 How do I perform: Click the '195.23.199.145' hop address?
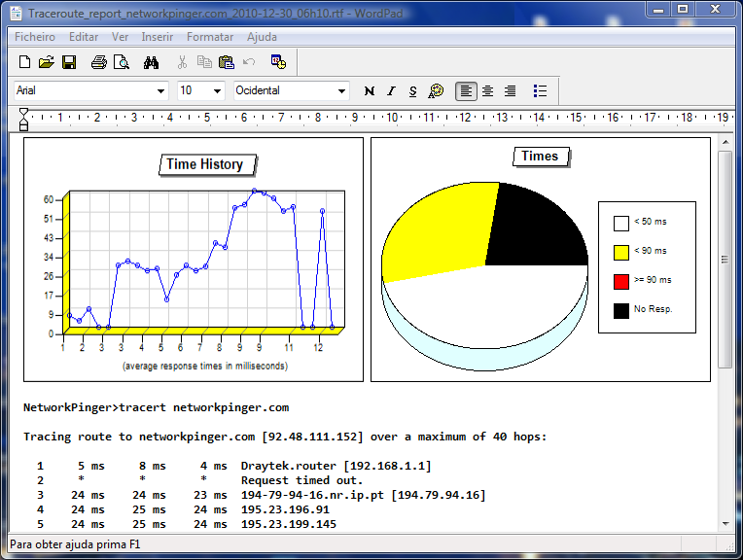tap(289, 524)
